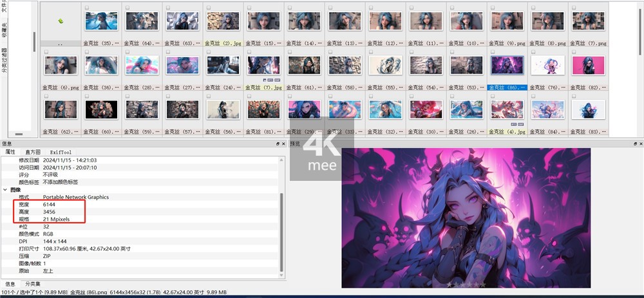The image size is (644, 298).
Task: Click the undock icon of the 预览 panel
Action: coord(634,144)
